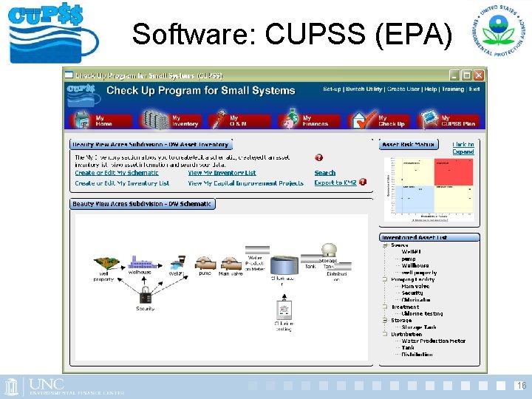Click the CUPSS logo in the blue header
Image resolution: width=532 pixels, height=399 pixels.
click(83, 95)
